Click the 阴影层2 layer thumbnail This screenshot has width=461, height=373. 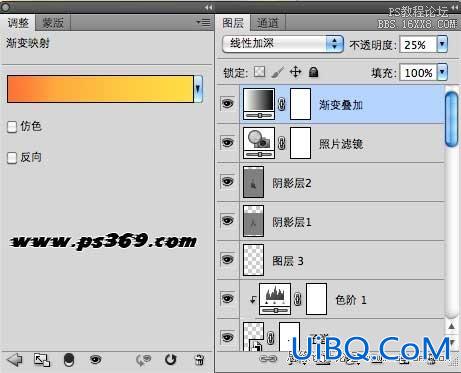click(253, 182)
